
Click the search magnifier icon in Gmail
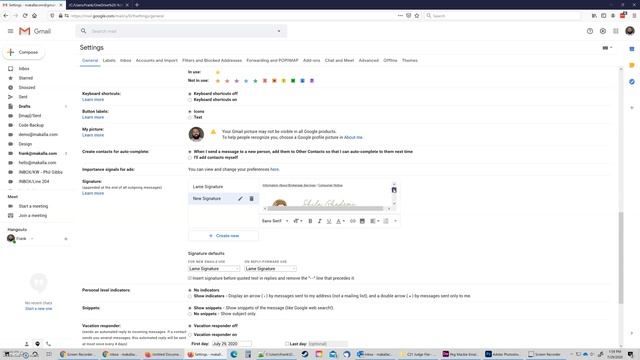pyautogui.click(x=83, y=31)
